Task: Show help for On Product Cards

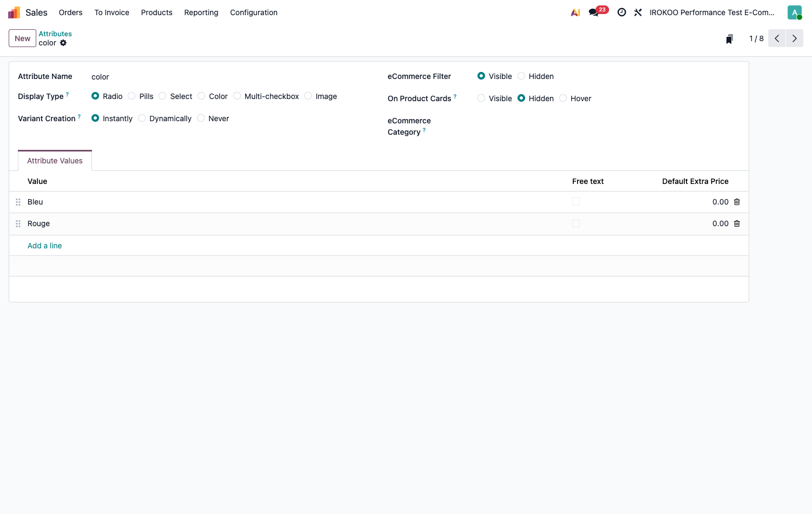Action: (455, 96)
